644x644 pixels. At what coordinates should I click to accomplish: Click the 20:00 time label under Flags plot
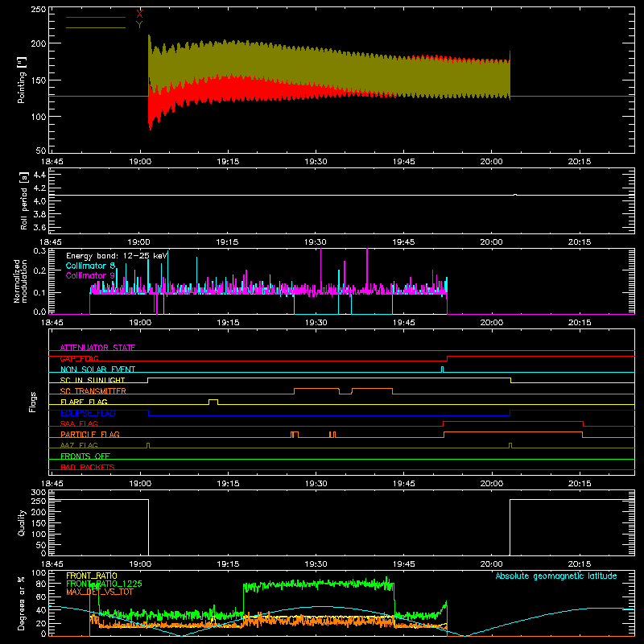click(492, 484)
